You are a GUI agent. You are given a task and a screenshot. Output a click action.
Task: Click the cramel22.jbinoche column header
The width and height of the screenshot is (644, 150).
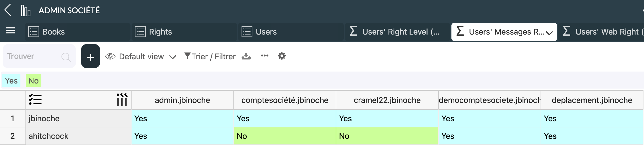point(387,100)
